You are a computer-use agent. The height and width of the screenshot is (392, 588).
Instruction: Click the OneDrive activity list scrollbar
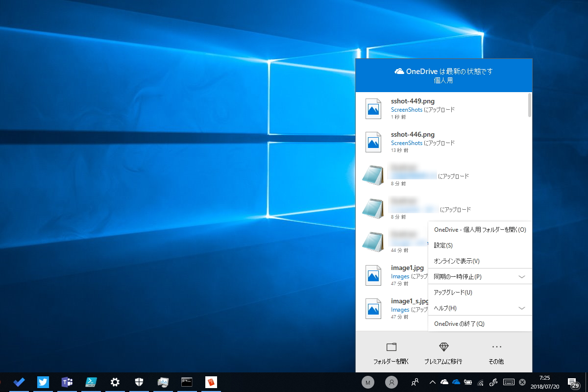coord(530,105)
